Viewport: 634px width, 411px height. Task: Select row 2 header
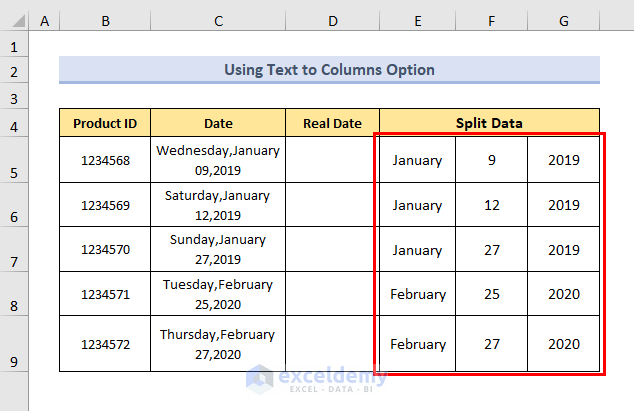[14, 71]
